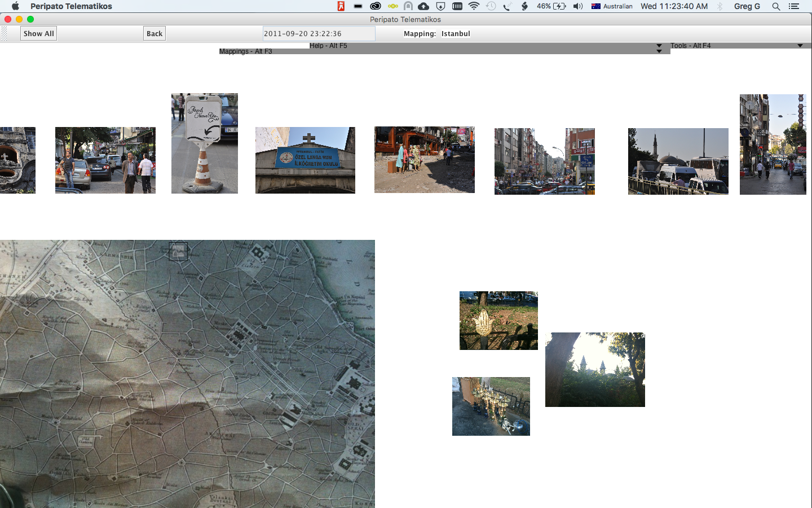Screen dimensions: 812x508
Task: Click the small square marker on the map
Action: 178,251
